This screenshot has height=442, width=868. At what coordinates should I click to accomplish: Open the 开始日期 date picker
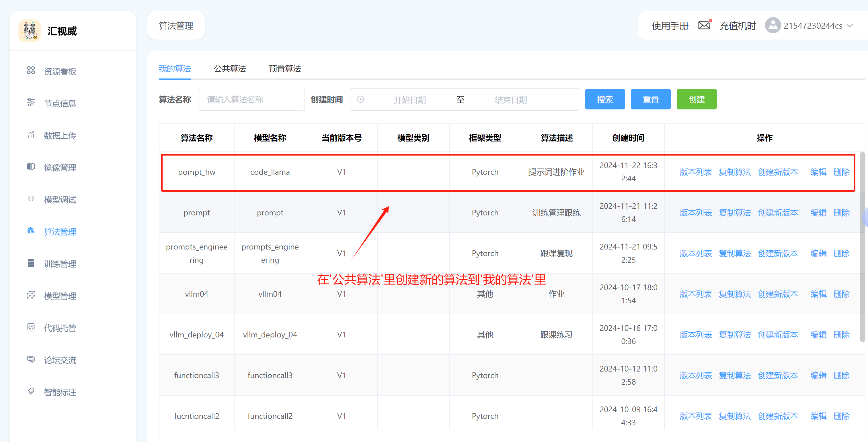(x=409, y=100)
